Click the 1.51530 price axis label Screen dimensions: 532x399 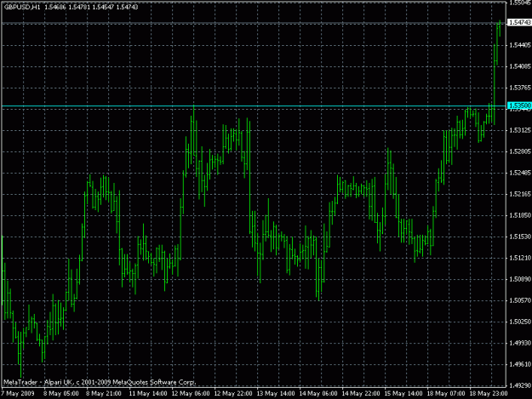point(520,237)
